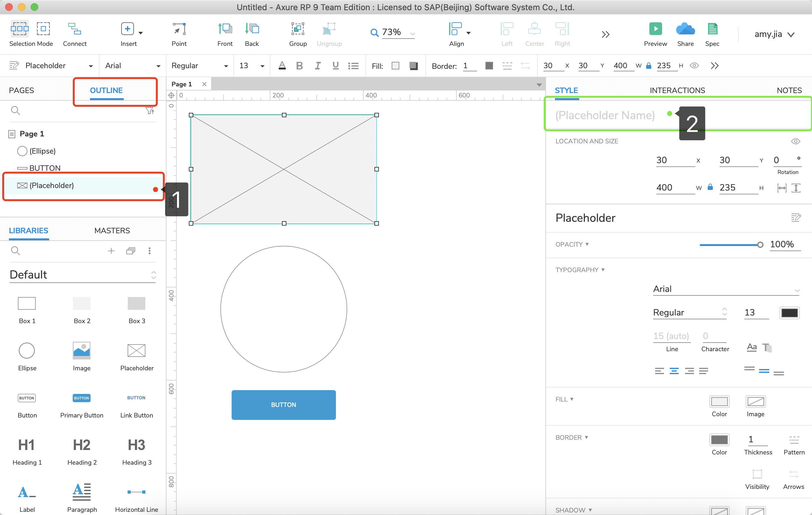Click the Spec document icon
Viewport: 812px width, 515px height.
pyautogui.click(x=712, y=29)
